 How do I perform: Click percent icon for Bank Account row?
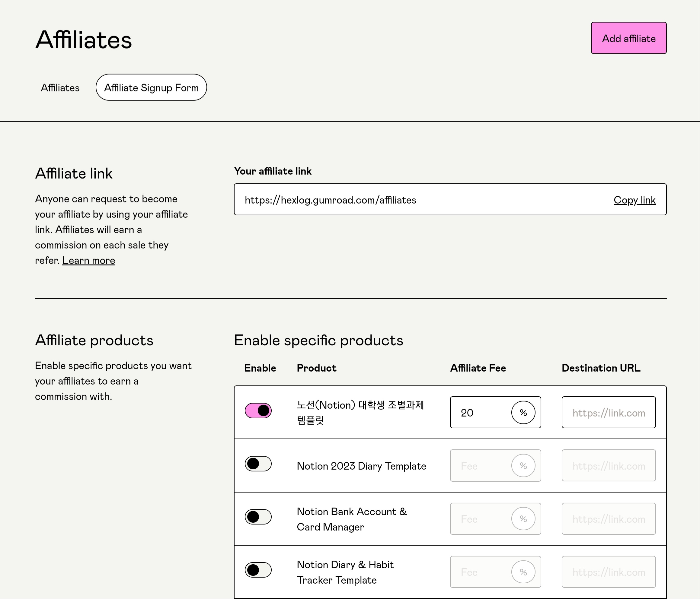tap(523, 519)
